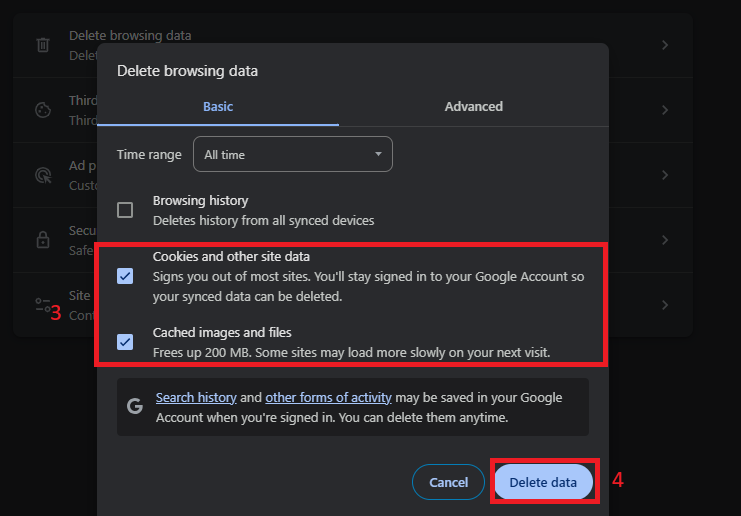Screen dimensions: 741x516
Task: Check the Browsing history checkbox
Action: (x=125, y=210)
